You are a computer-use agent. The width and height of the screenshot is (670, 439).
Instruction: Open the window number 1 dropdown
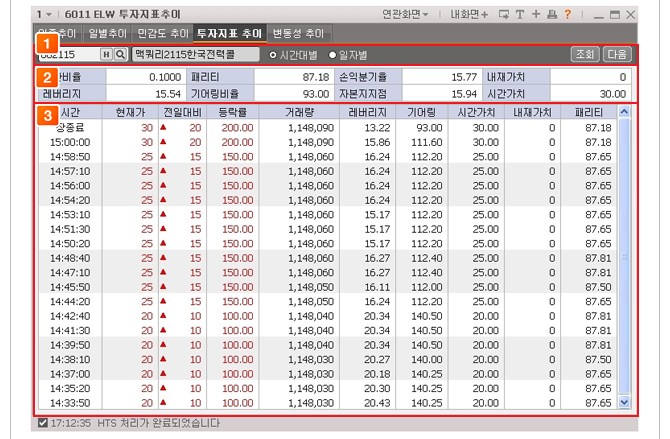click(44, 15)
